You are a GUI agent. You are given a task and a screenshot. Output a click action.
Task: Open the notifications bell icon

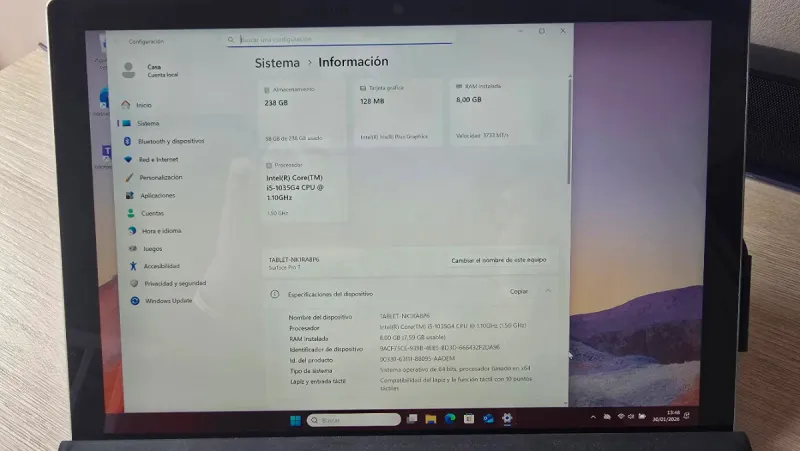pyautogui.click(x=687, y=415)
